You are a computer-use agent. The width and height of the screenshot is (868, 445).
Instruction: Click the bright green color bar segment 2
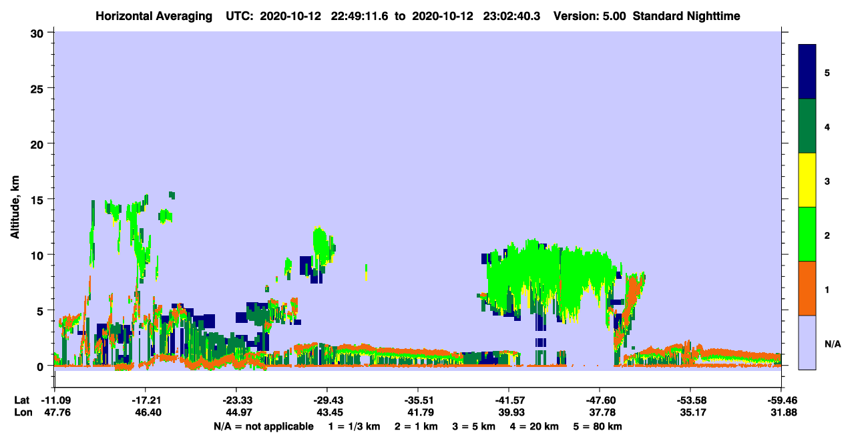pyautogui.click(x=807, y=234)
